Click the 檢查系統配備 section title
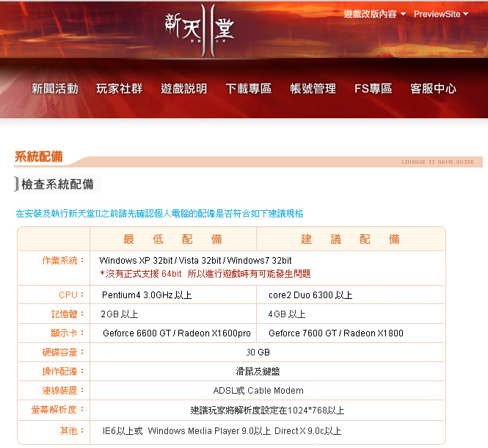The width and height of the screenshot is (488, 448). click(57, 184)
